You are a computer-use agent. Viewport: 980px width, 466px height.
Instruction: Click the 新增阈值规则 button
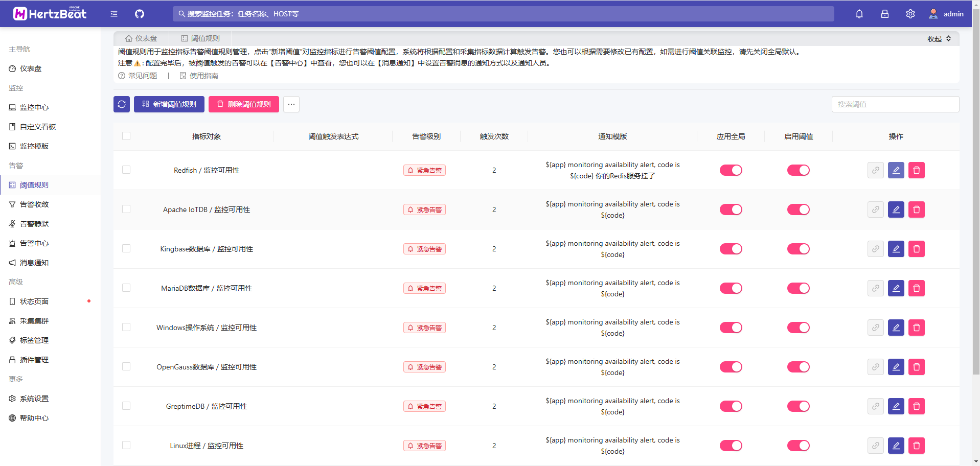click(169, 104)
